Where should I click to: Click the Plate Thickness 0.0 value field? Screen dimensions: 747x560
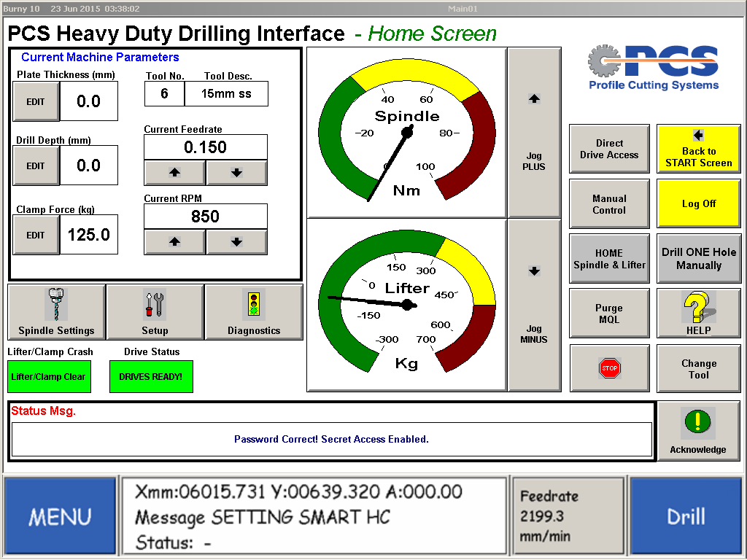(x=89, y=101)
